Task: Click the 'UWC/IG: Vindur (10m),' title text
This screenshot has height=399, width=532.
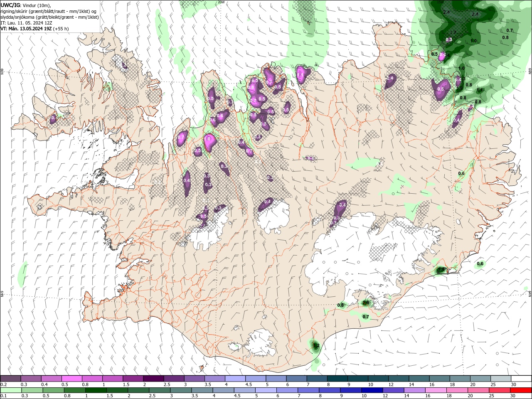Action: click(x=25, y=5)
